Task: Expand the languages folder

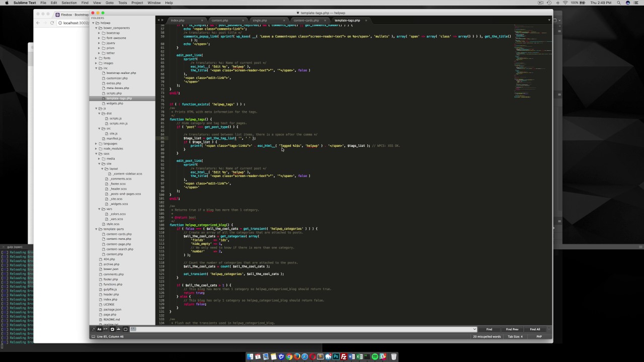Action: (96, 144)
